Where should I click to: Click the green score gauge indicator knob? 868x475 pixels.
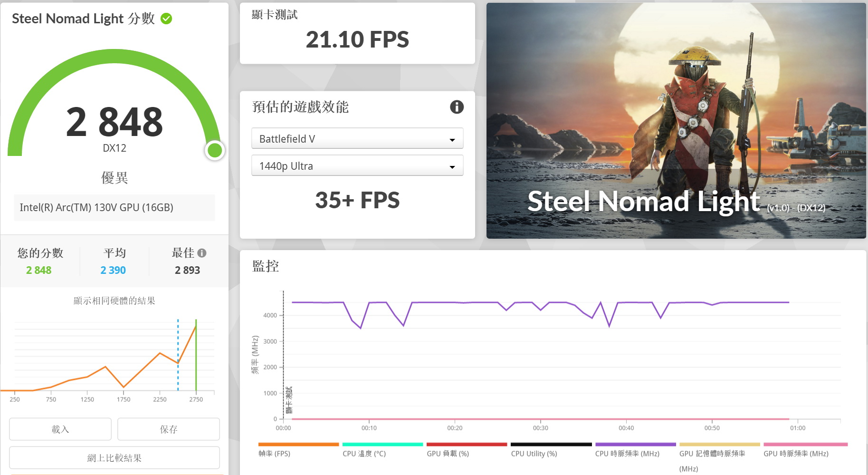pos(215,150)
